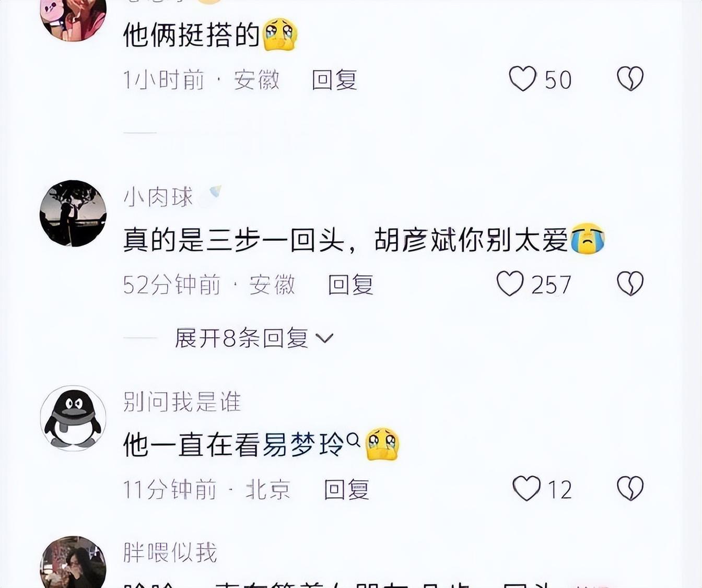Open 小肉球's profile avatar
702x588 pixels.
click(x=73, y=213)
